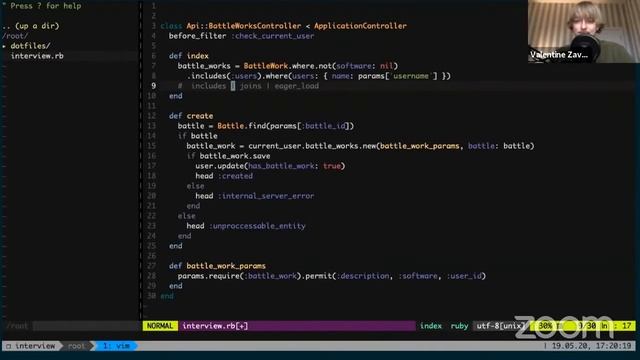Screen dimensions: 640x360
Task: Click the 'before_filter :check_current_user' line
Action: click(242, 36)
